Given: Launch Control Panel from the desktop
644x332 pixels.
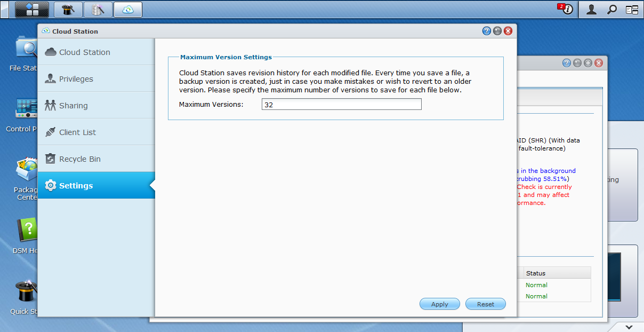Looking at the screenshot, I should 24,114.
